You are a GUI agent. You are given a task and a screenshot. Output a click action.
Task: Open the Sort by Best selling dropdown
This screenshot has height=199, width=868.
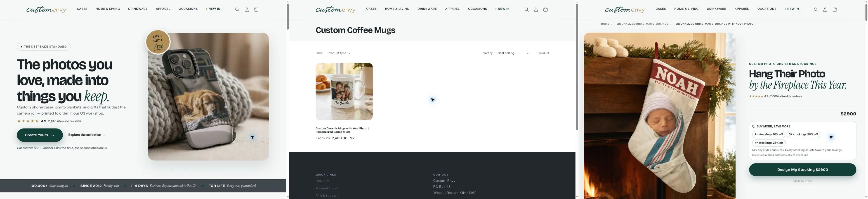[x=513, y=53]
